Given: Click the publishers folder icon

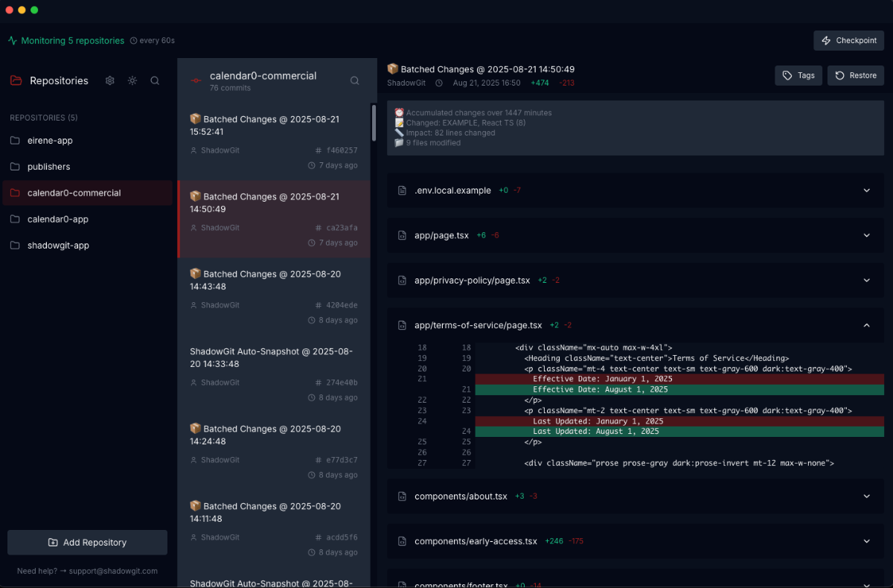Looking at the screenshot, I should pyautogui.click(x=15, y=167).
